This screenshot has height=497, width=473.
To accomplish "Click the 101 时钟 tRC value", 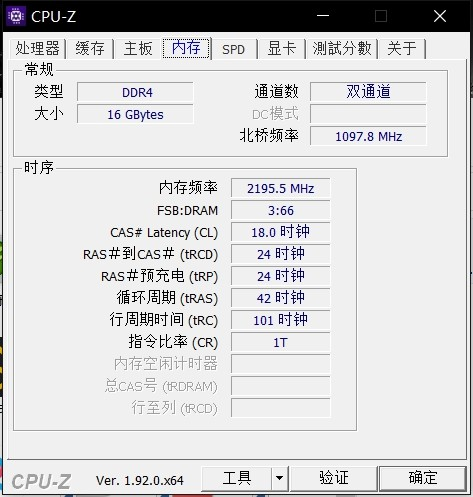I will pos(281,320).
